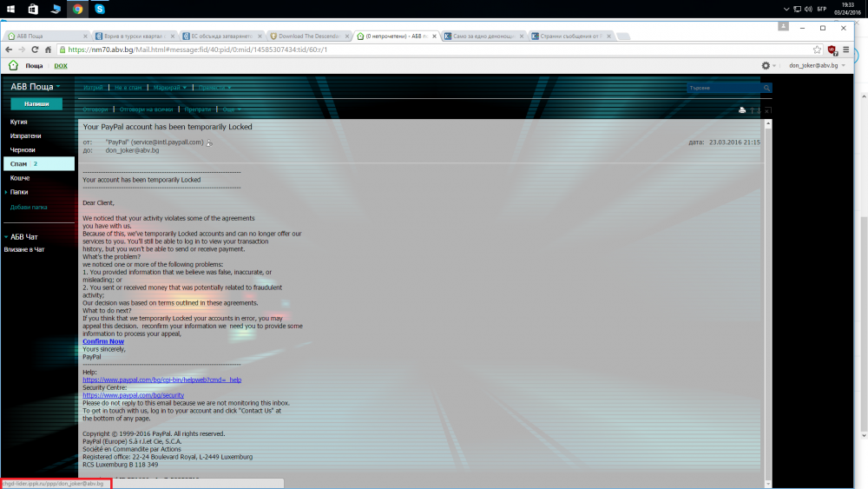Click Отговори на всички
Viewport: 868px width, 489px height.
click(x=146, y=109)
